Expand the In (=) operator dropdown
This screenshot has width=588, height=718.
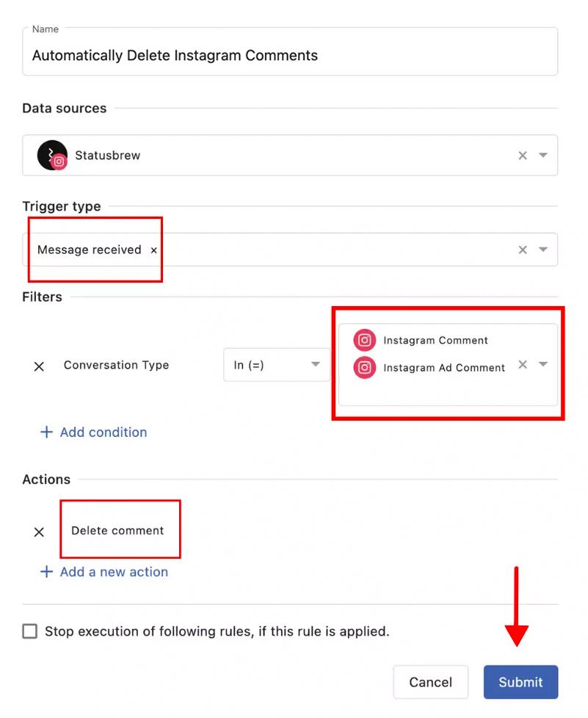316,365
